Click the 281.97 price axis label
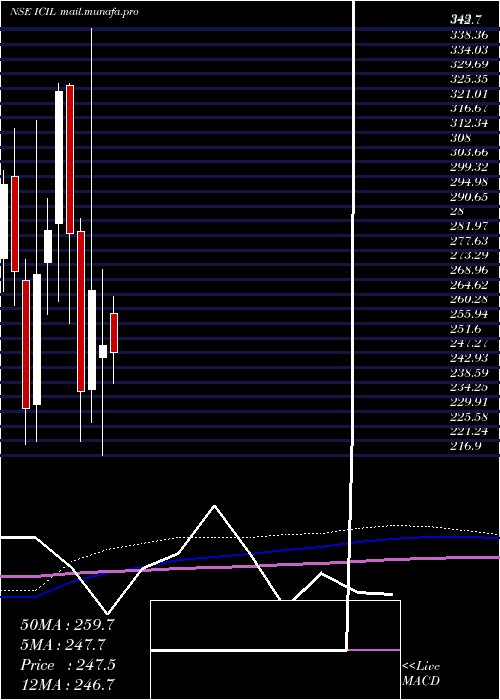 click(x=469, y=226)
